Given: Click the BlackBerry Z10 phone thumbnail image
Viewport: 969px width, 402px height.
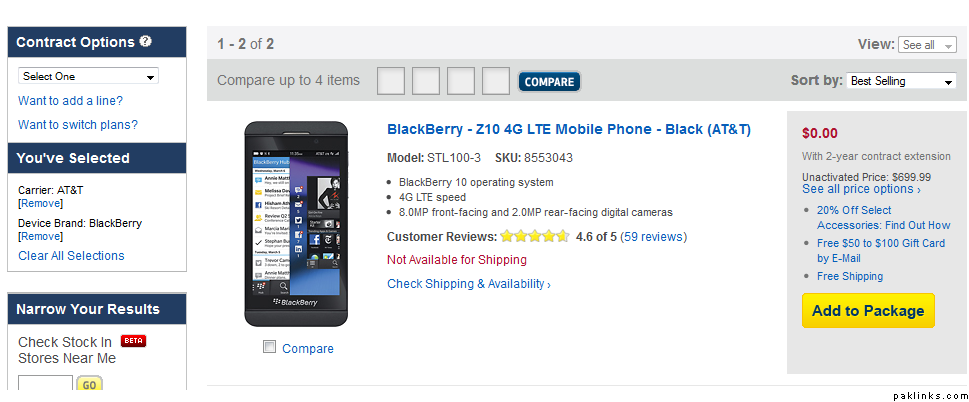Looking at the screenshot, I should point(296,224).
